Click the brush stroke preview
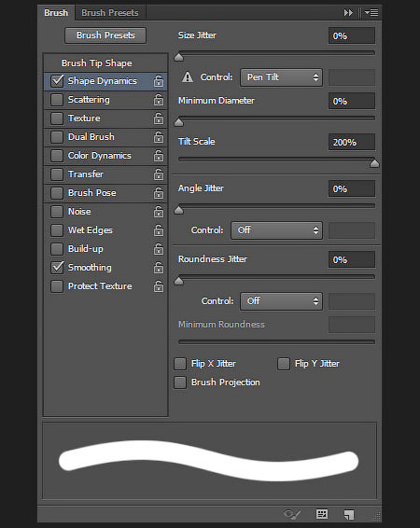This screenshot has height=528, width=420. click(x=209, y=460)
